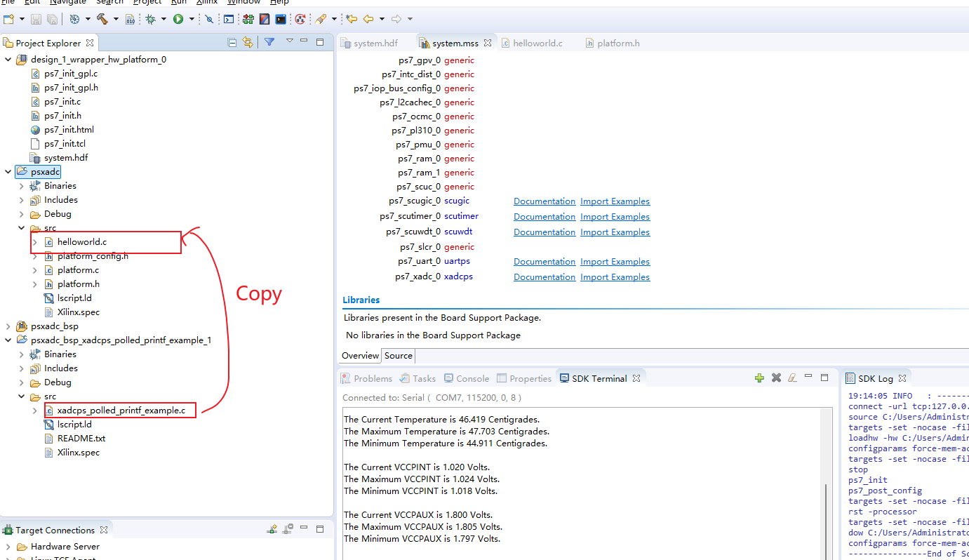The width and height of the screenshot is (969, 560).
Task: Click the New project toolbar icon
Action: (x=8, y=19)
